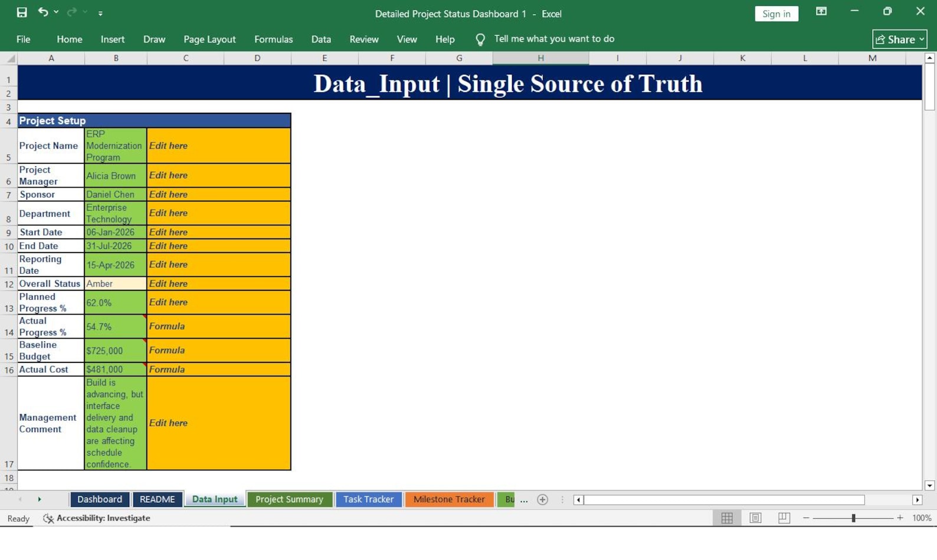This screenshot has height=560, width=937.
Task: Click horizontal scrollbar right arrow
Action: coord(917,500)
